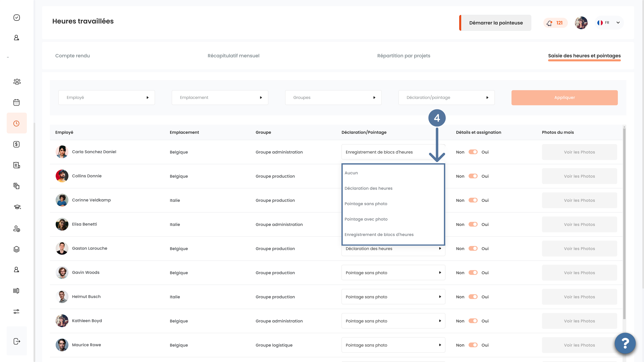Click Démarrer la pointeuse button

(x=495, y=23)
